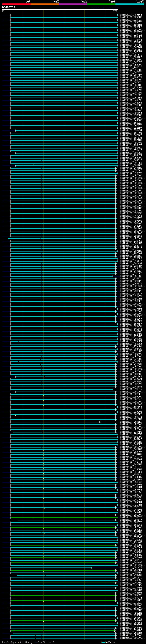This screenshot has width=146, height=644.
Task: Select label UniRef100_P52813
Action: point(131,507)
